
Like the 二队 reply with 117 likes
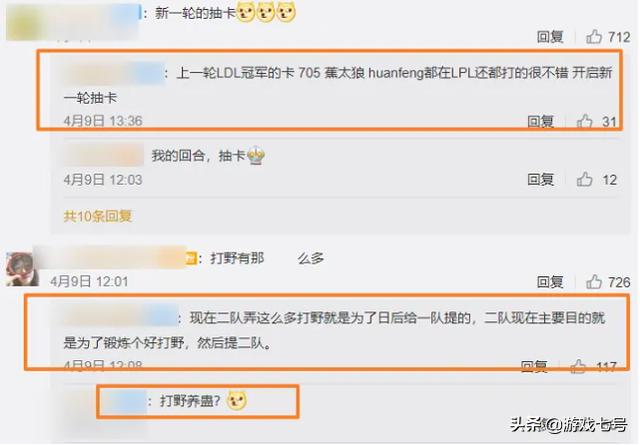pyautogui.click(x=578, y=366)
